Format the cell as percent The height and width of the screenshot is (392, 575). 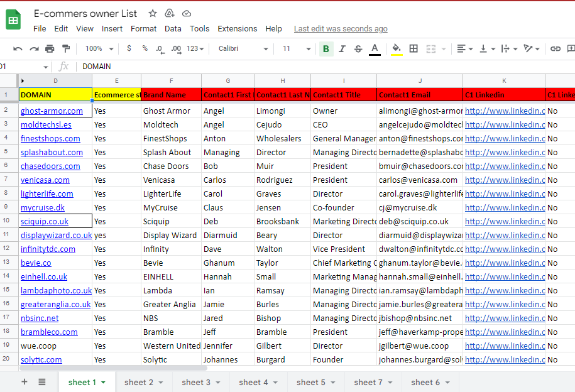point(145,48)
